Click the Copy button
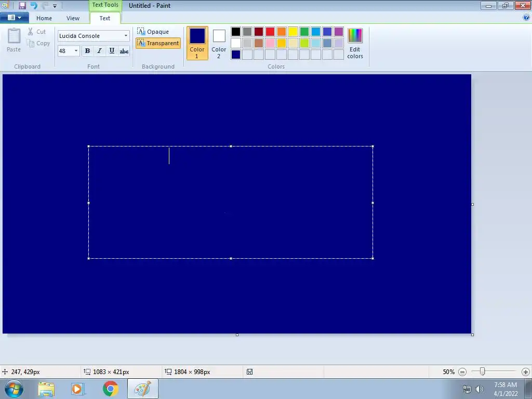The image size is (532, 399). 38,43
